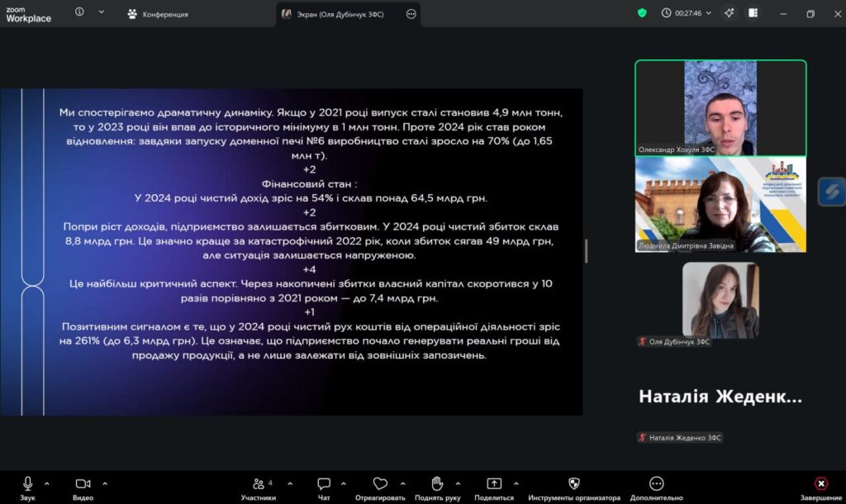Click the Поделиться share screen icon
The width and height of the screenshot is (846, 504).
coord(494,484)
